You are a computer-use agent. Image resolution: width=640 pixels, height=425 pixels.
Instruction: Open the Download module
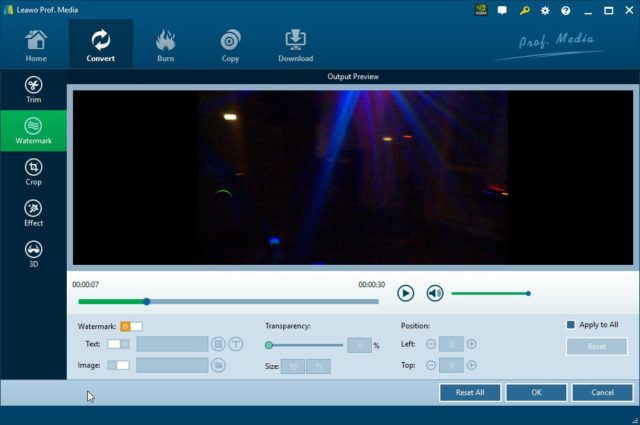click(296, 46)
